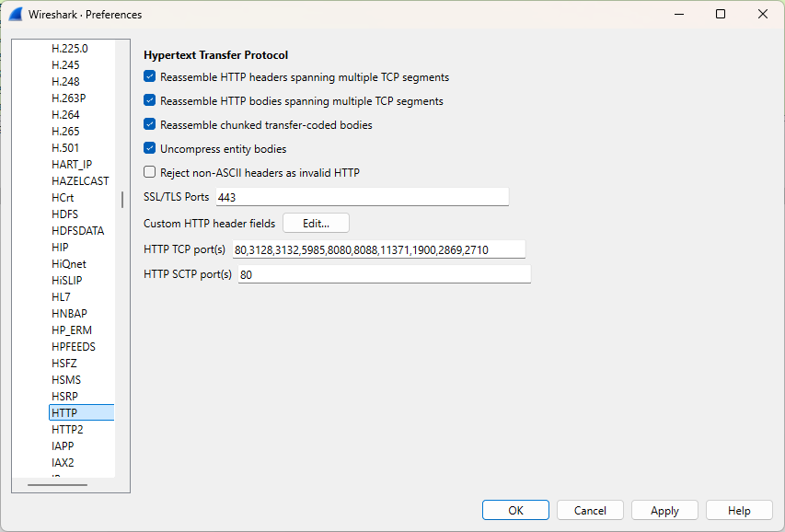The image size is (785, 532).
Task: Click the HTTP SCTP port(s) field
Action: 384,274
